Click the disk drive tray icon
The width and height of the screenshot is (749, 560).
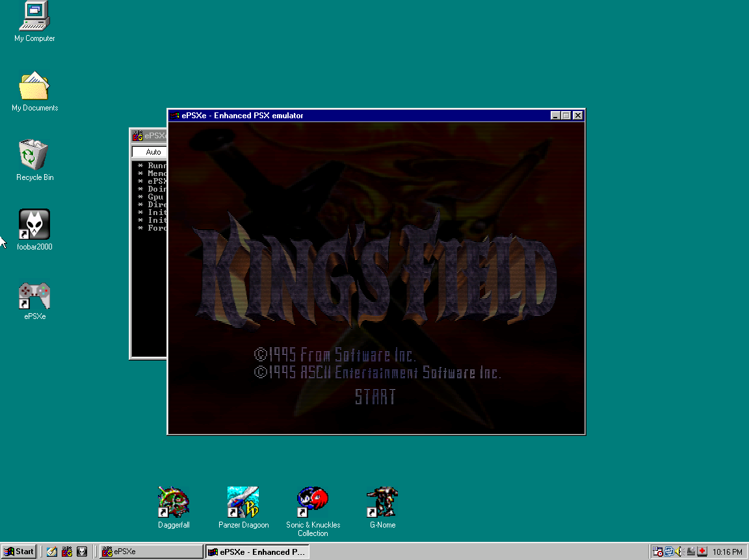click(690, 552)
